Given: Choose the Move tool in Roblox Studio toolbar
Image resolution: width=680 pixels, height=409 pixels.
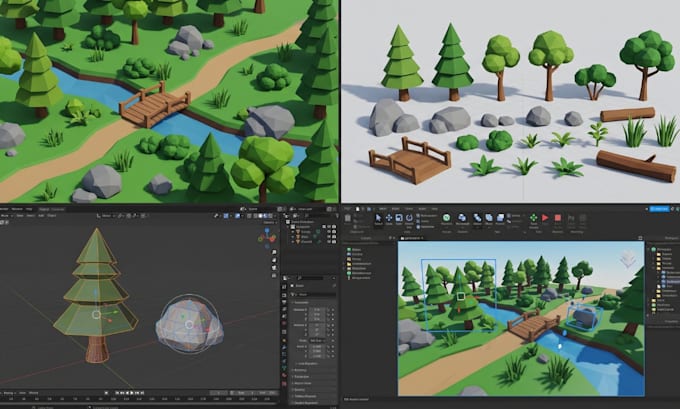Looking at the screenshot, I should 389,218.
